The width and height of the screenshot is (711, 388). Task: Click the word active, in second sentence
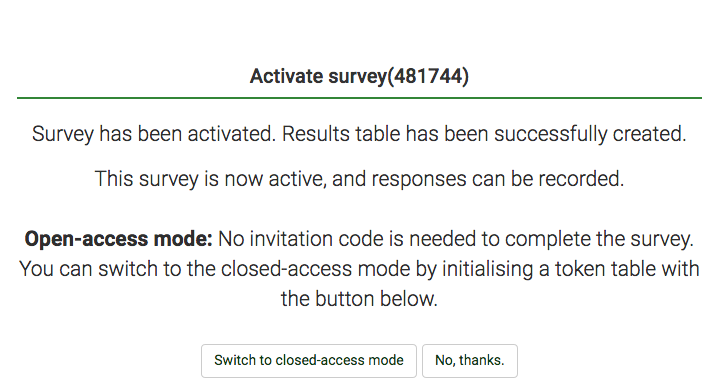click(x=297, y=179)
